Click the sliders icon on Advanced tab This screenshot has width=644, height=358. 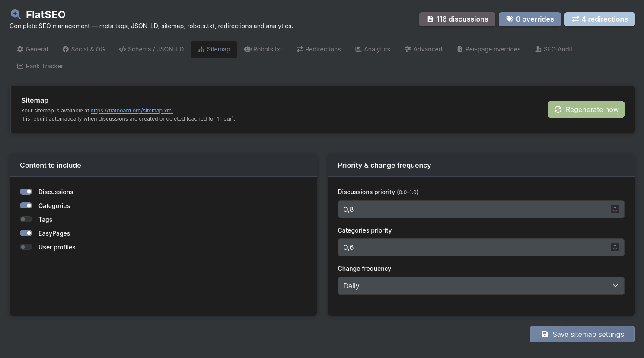(408, 49)
